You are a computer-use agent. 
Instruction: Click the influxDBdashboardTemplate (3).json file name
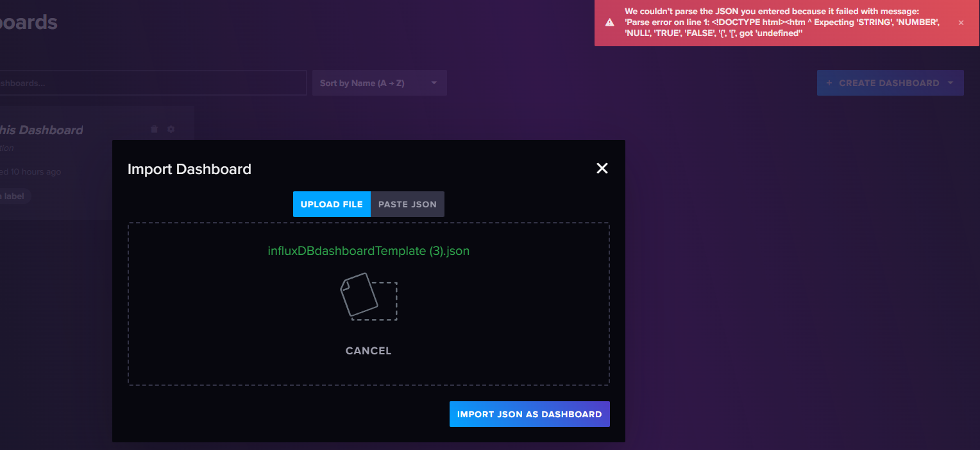click(x=369, y=251)
